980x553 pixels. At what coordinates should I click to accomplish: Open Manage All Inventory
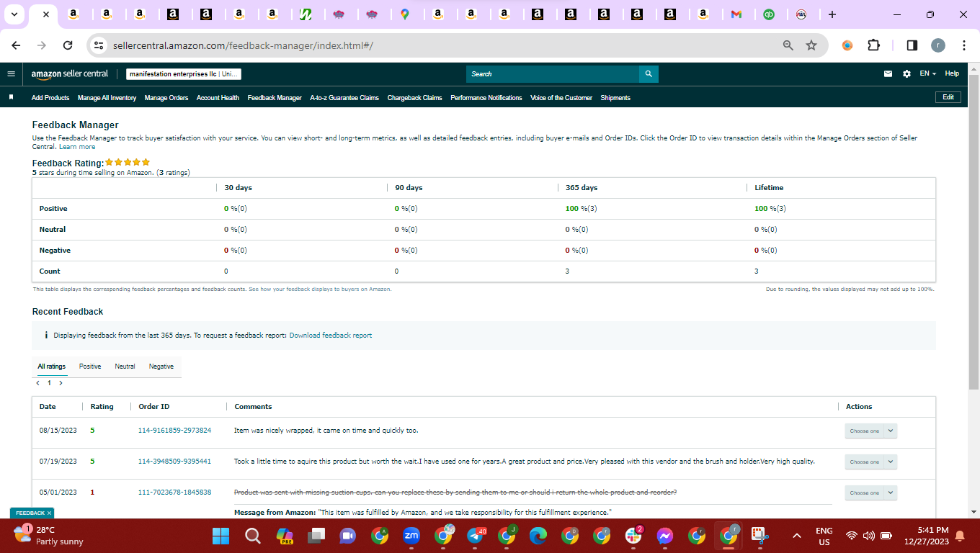point(107,98)
